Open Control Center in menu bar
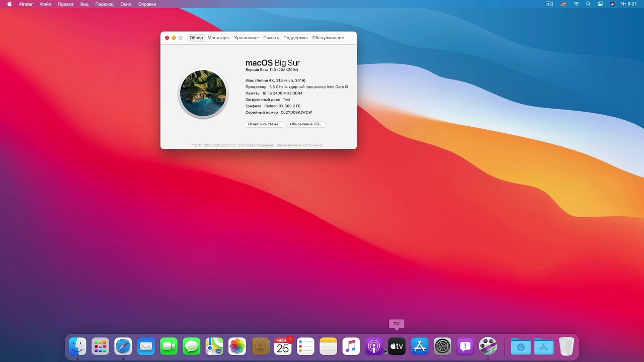Screen dimensions: 644x362 (x=600, y=4)
